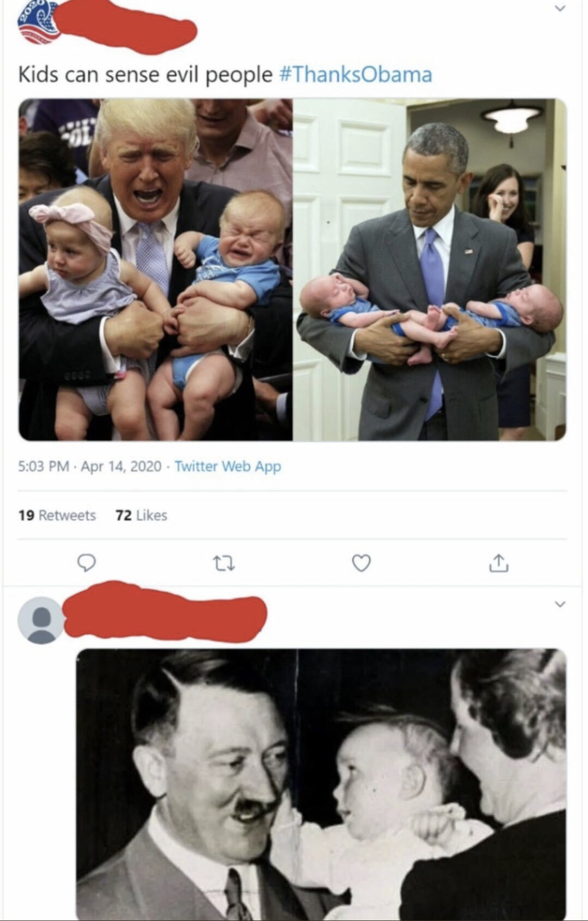Image resolution: width=588 pixels, height=921 pixels.
Task: View the 72 Likes list
Action: pyautogui.click(x=141, y=516)
